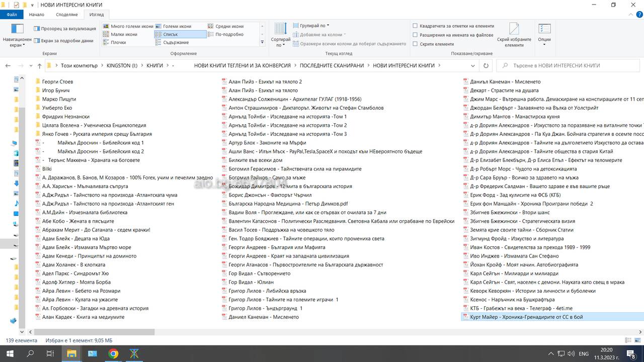The height and width of the screenshot is (362, 644).
Task: Open Task View on the taskbar
Action: click(x=50, y=353)
